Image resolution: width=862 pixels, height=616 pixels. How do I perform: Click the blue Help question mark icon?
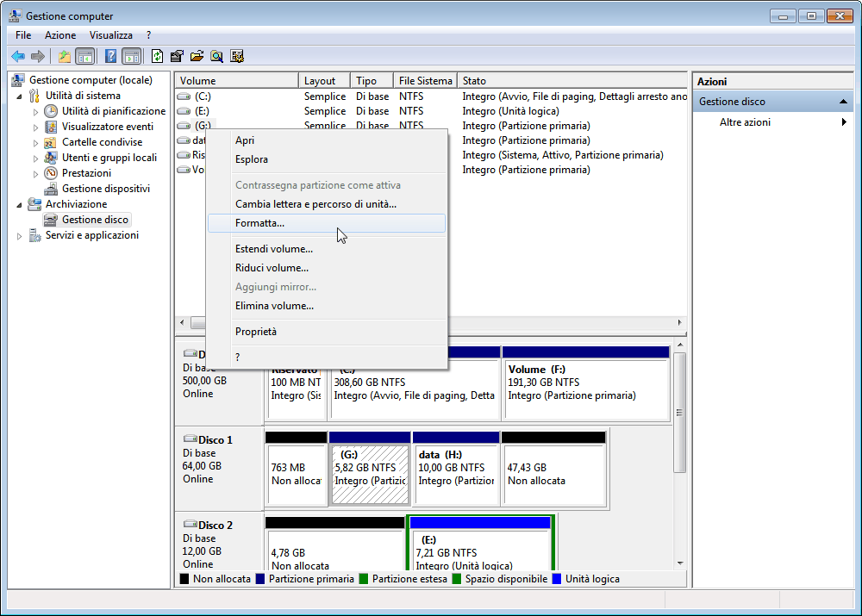[110, 56]
